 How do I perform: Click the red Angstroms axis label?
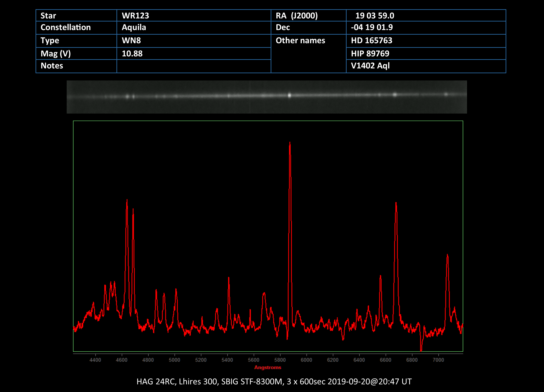point(268,367)
